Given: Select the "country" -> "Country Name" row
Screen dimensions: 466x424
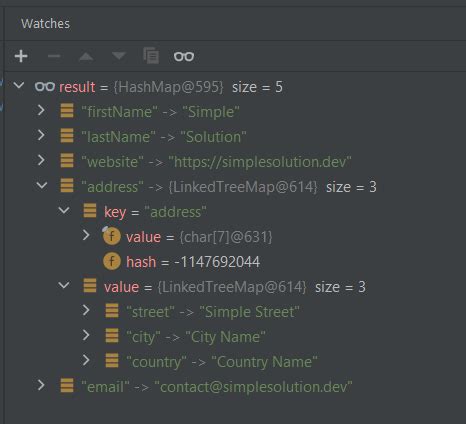Looking at the screenshot, I should pyautogui.click(x=235, y=362).
